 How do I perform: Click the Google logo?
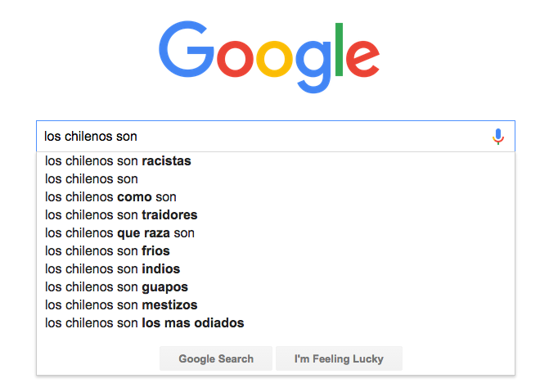pos(269,57)
